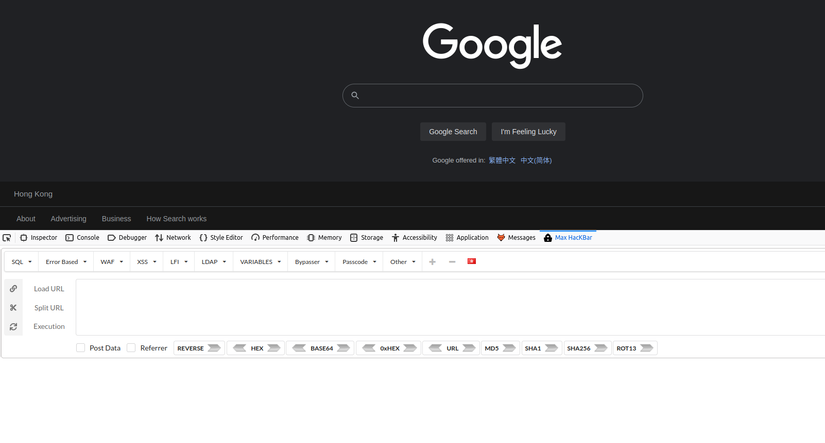The width and height of the screenshot is (825, 443).
Task: Click the MD5 hash arrow
Action: click(509, 348)
